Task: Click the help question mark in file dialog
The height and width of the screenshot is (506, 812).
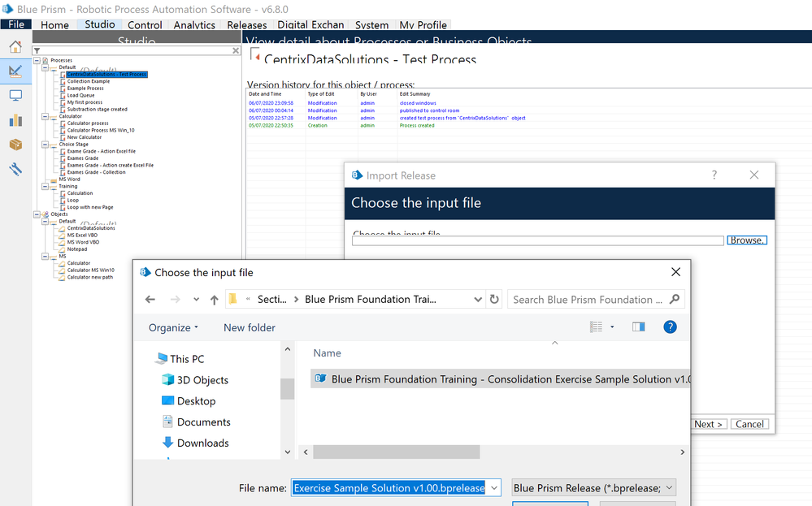Action: click(670, 327)
